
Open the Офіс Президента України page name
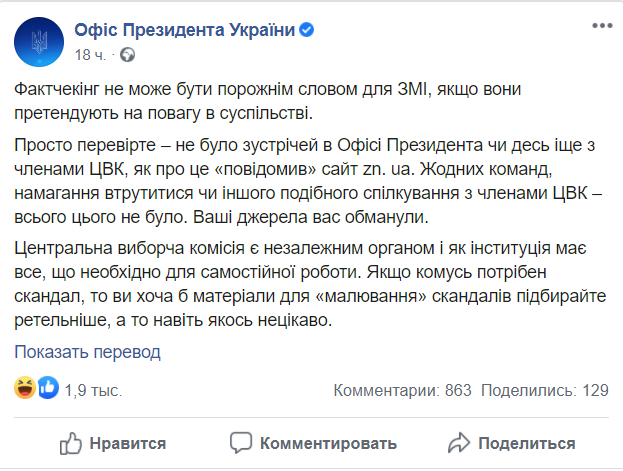pos(185,31)
